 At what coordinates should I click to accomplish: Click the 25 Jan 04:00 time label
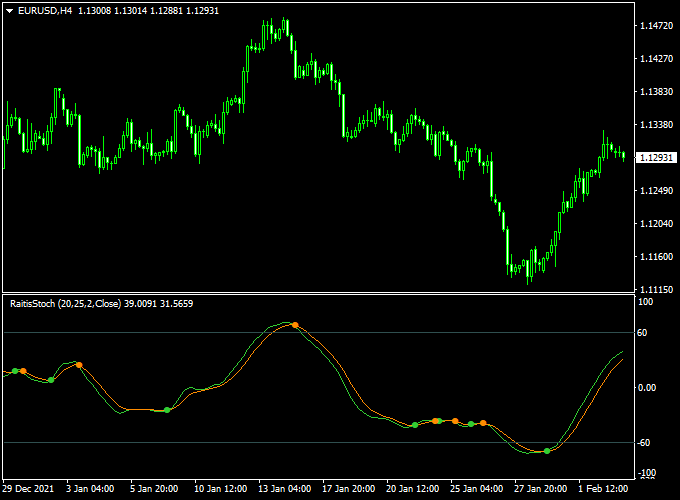(476, 489)
